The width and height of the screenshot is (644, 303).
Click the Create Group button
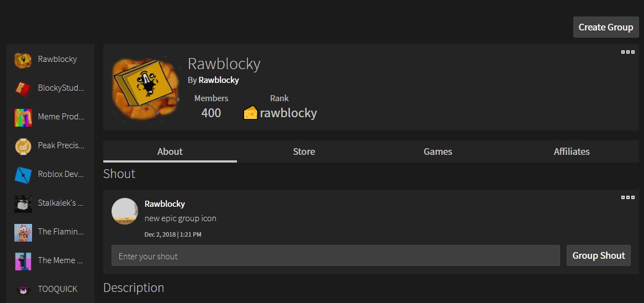point(606,27)
